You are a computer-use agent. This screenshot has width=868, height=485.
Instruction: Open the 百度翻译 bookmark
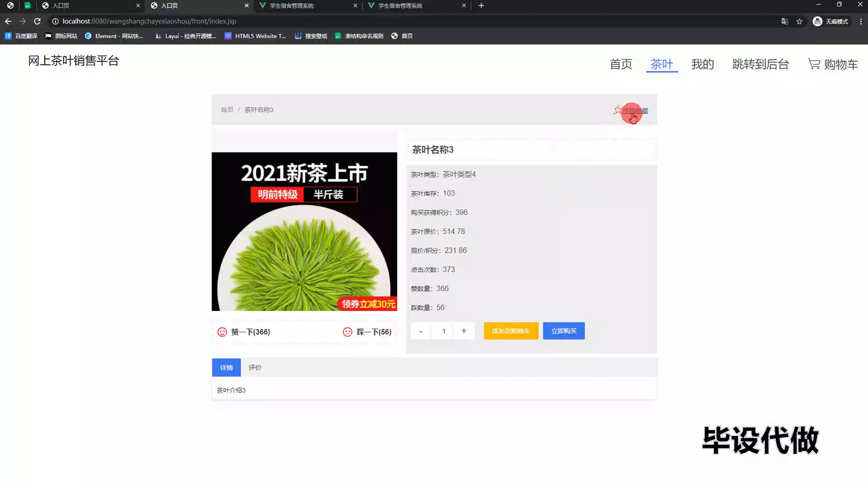pos(21,36)
